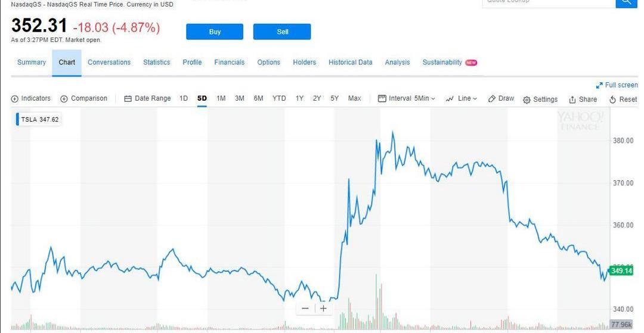Open the Date Range calendar picker
This screenshot has width=644, height=333.
[147, 99]
